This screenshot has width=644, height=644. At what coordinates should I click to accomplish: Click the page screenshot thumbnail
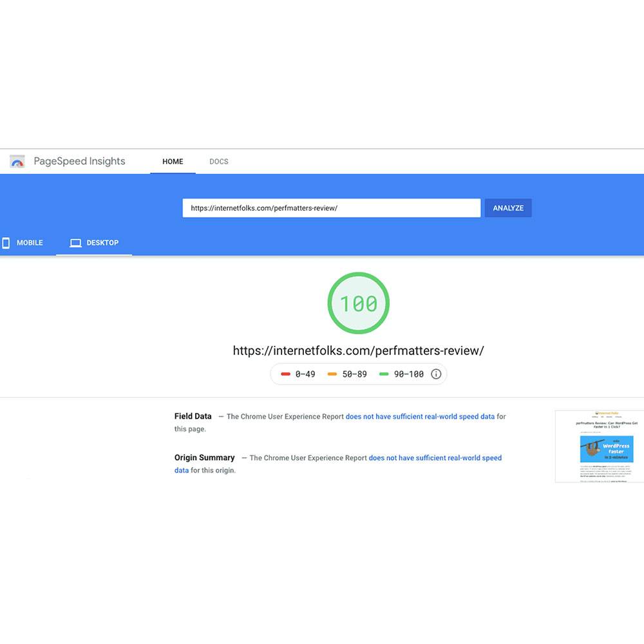point(599,446)
